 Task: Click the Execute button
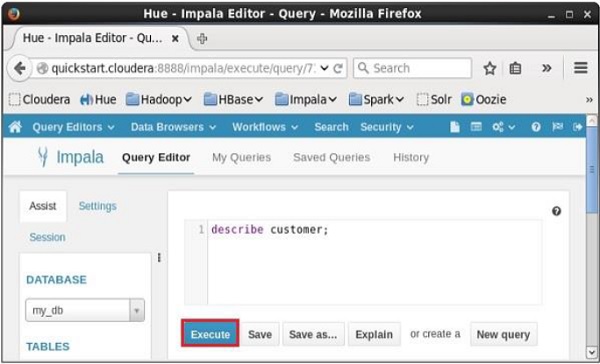(x=210, y=334)
